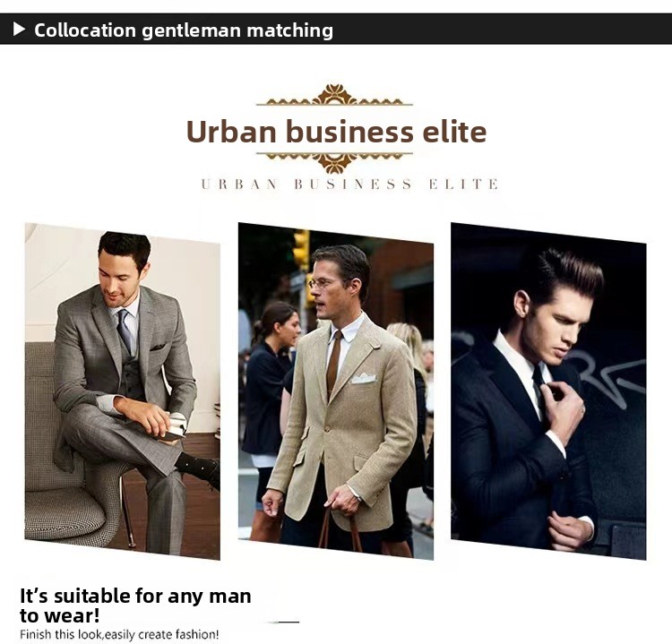This screenshot has width=672, height=644.
Task: Click the spaced URBAN BUSINESS ELITE subtitle
Action: pos(349,185)
